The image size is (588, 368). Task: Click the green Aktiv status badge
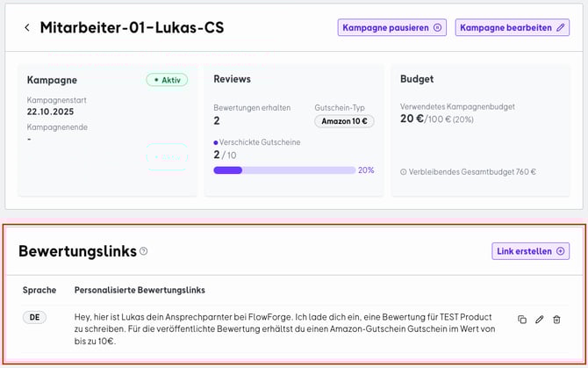click(167, 80)
